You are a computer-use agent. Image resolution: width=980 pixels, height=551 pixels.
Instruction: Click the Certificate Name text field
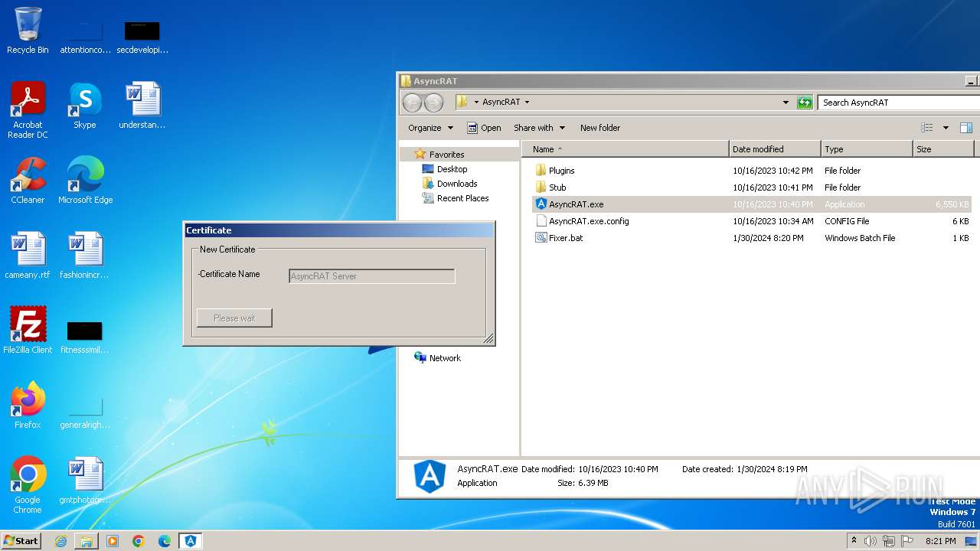[x=372, y=276]
